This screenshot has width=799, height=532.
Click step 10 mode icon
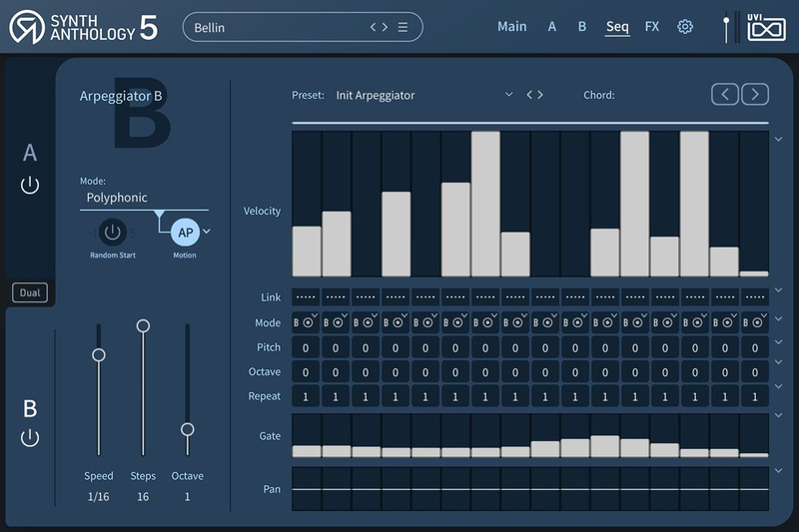(x=575, y=322)
